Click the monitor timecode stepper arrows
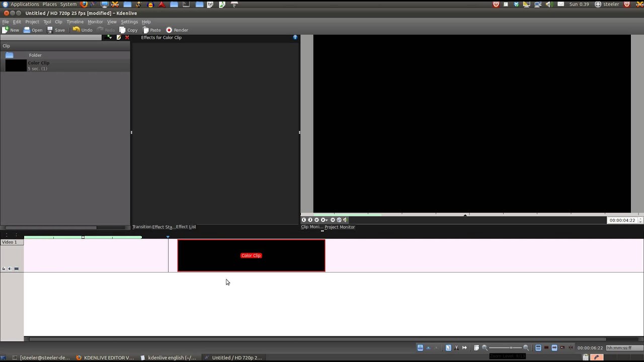This screenshot has width=644, height=362. click(640, 220)
